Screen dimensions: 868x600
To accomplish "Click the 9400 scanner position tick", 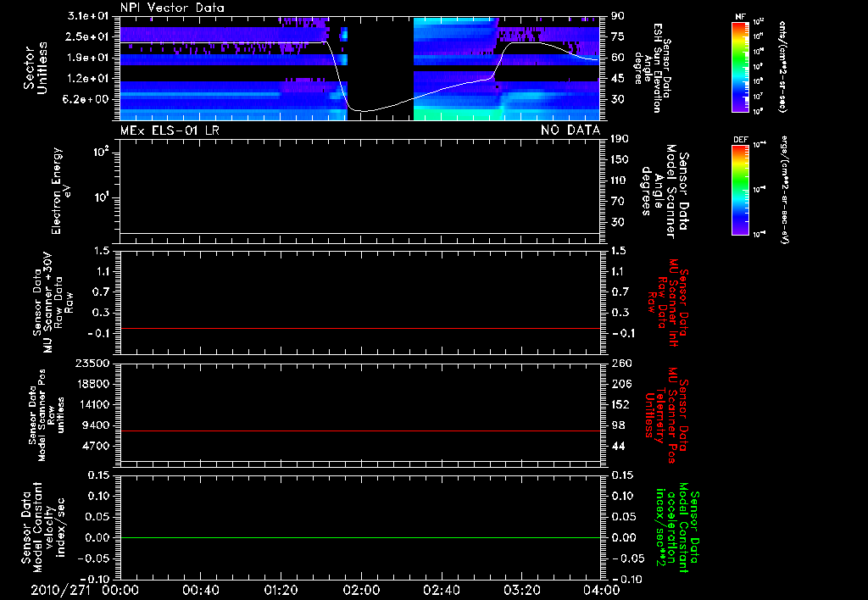I will pos(96,425).
